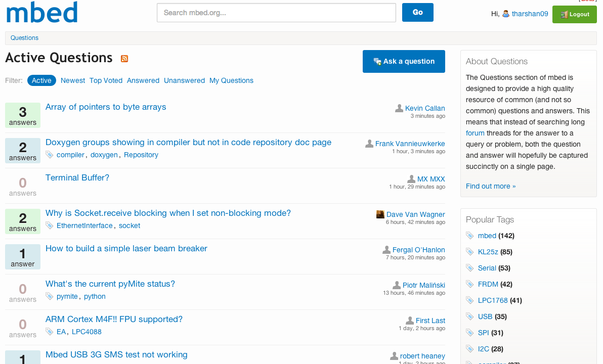Click tag icon beside mbed popular tag
Screen dimensions: 603x364
click(469, 236)
